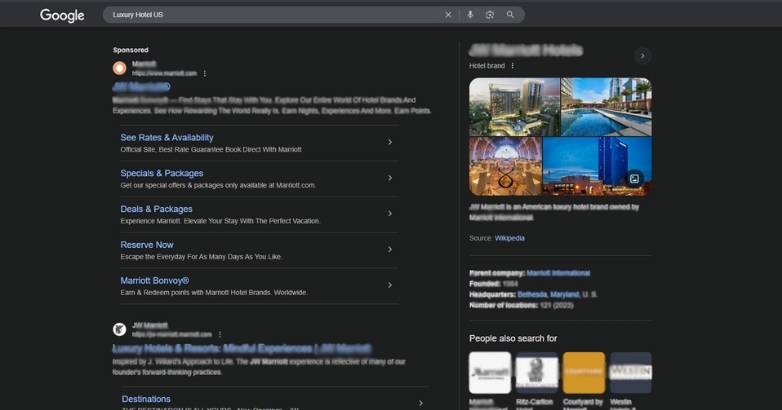
Task: Select the Westin related search card
Action: [x=630, y=373]
